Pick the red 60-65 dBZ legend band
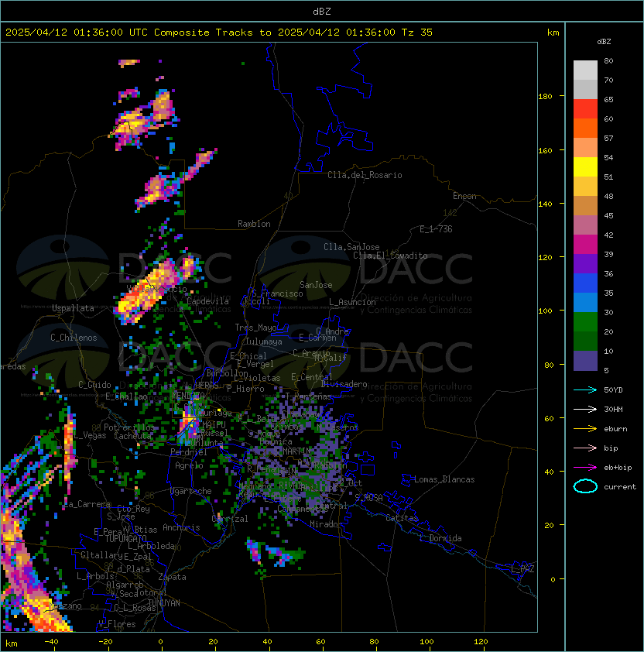 585,109
